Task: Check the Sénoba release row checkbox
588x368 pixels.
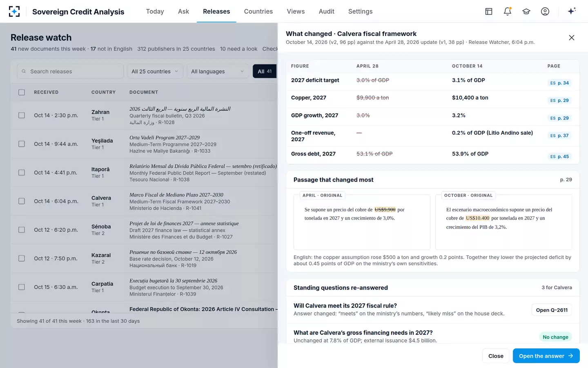Action: pos(22,230)
